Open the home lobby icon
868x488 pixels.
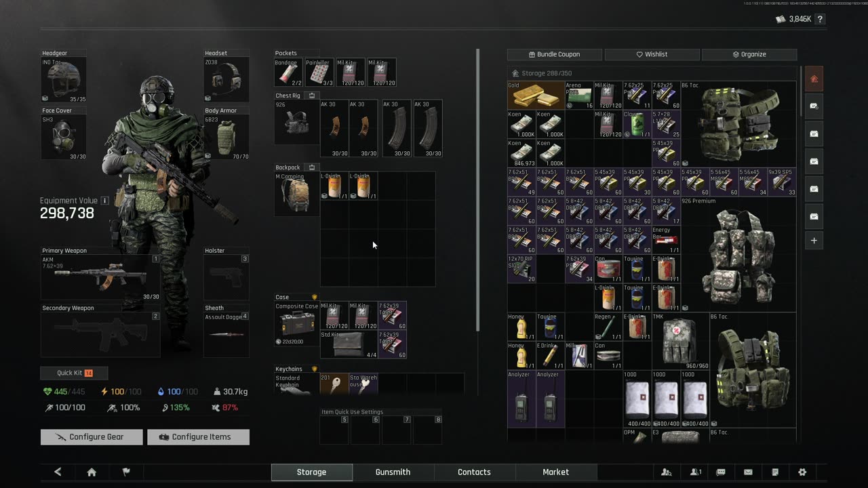tap(92, 472)
